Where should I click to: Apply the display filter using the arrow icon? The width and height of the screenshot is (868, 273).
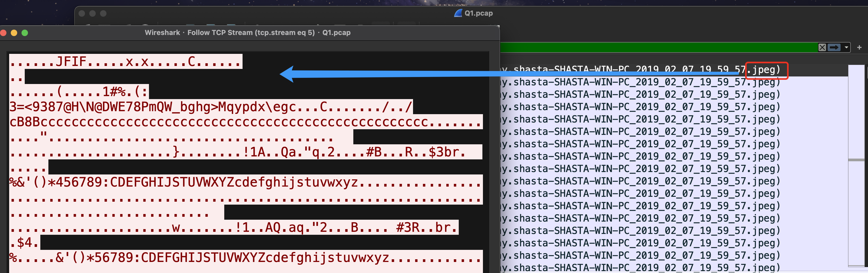click(x=834, y=48)
